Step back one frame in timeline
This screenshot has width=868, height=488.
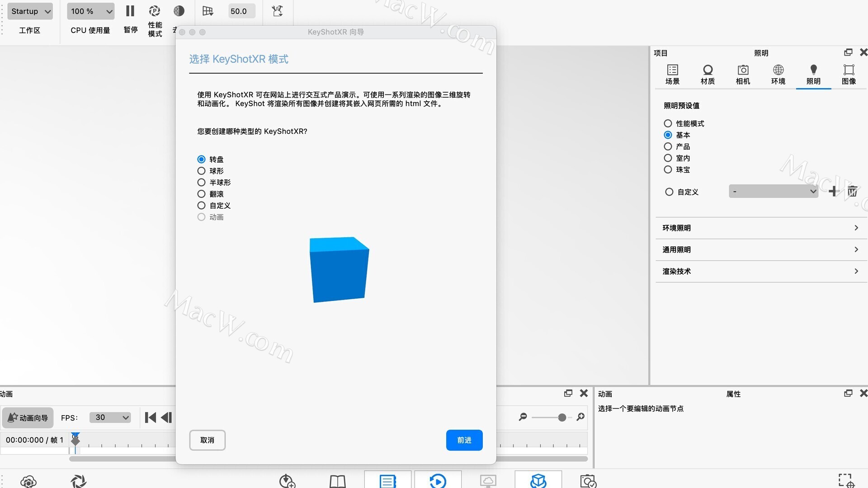(x=166, y=418)
